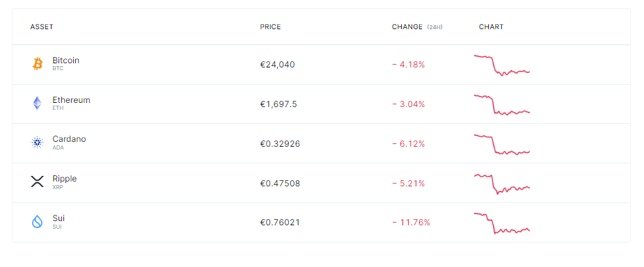Viewport: 644px width, 267px height.
Task: Open the Ethereum asset name link
Action: pos(71,100)
